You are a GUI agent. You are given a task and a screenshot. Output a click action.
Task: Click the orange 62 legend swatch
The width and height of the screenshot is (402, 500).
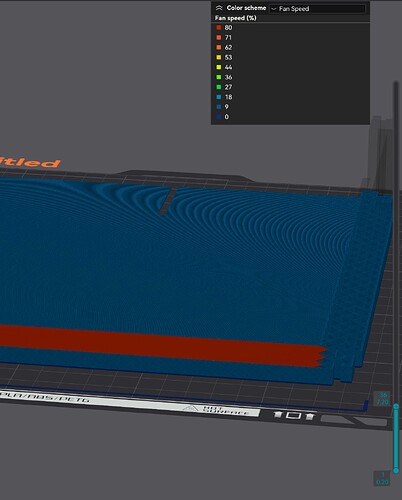click(219, 47)
